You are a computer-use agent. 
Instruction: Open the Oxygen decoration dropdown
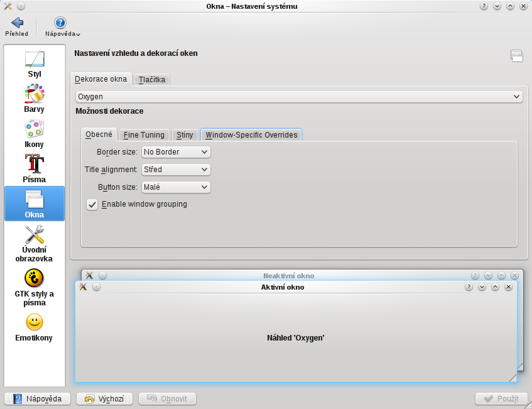(298, 97)
